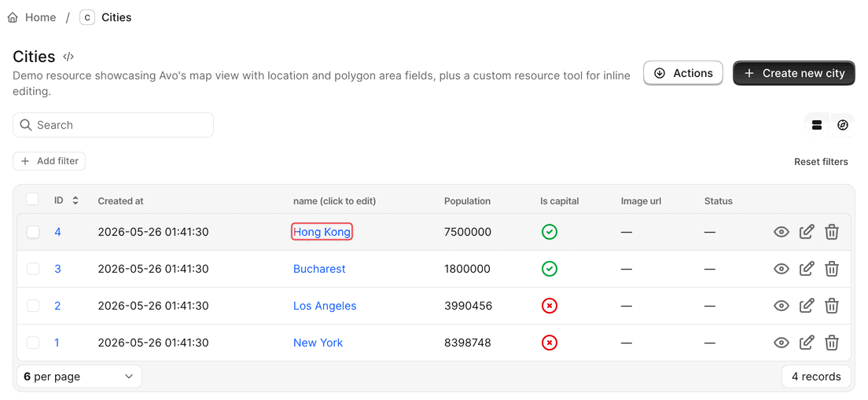Click the magnifier icon in Search

(25, 125)
